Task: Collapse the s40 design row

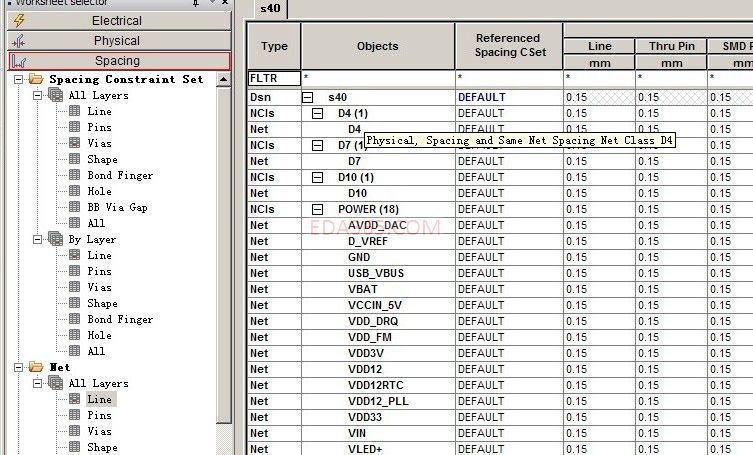Action: [307, 98]
